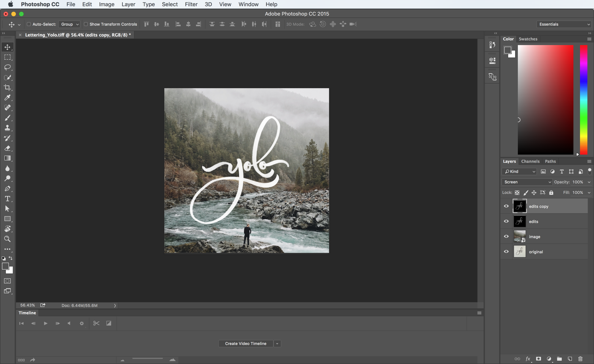594x364 pixels.
Task: Open the Filter menu
Action: click(x=191, y=4)
